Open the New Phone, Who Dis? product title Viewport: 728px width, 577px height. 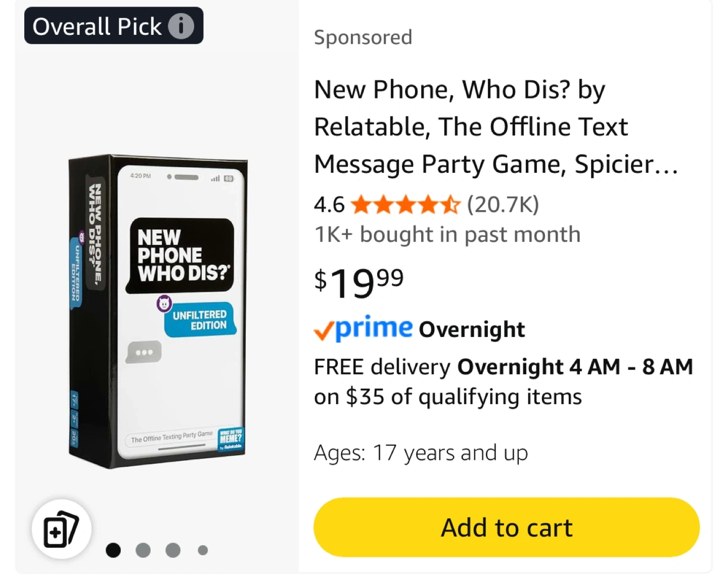[495, 127]
